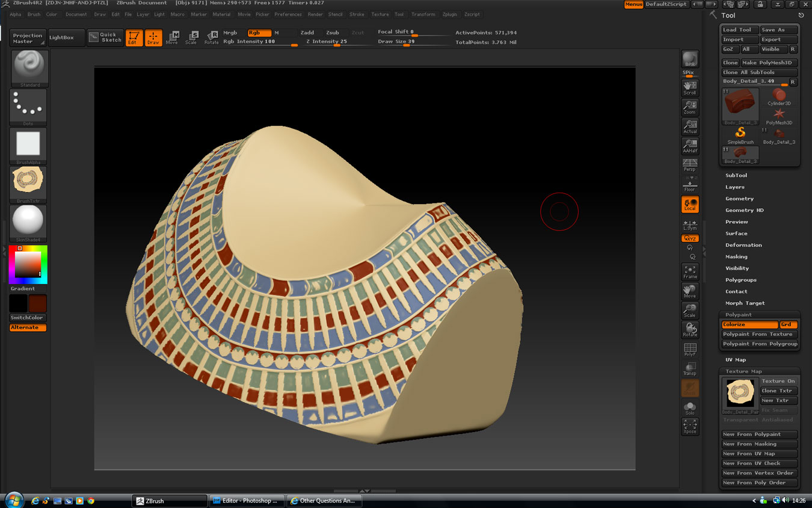The width and height of the screenshot is (812, 508).
Task: Enable Zsub sculpting mode
Action: coord(333,33)
